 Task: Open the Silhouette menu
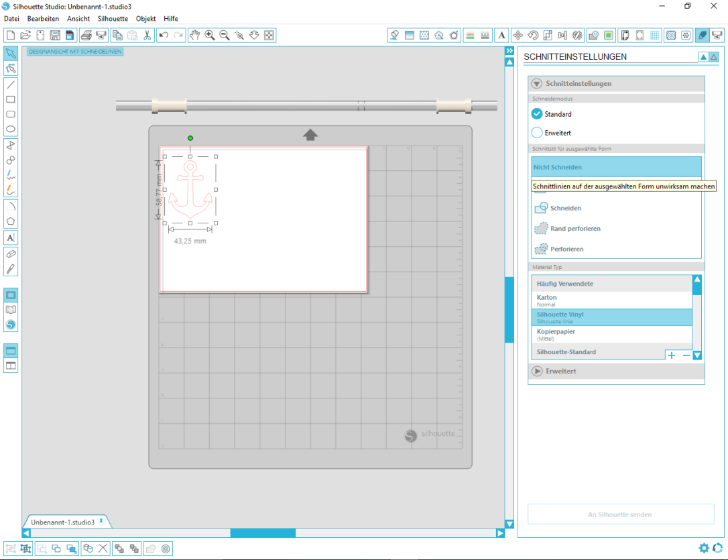(113, 19)
